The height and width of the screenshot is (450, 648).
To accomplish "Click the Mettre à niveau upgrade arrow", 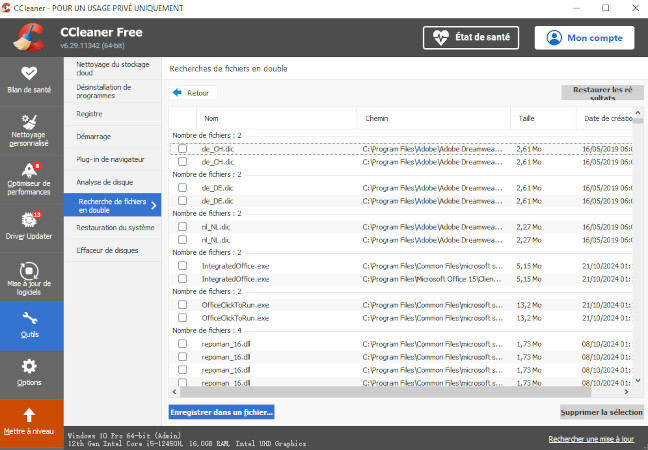I will tap(29, 415).
